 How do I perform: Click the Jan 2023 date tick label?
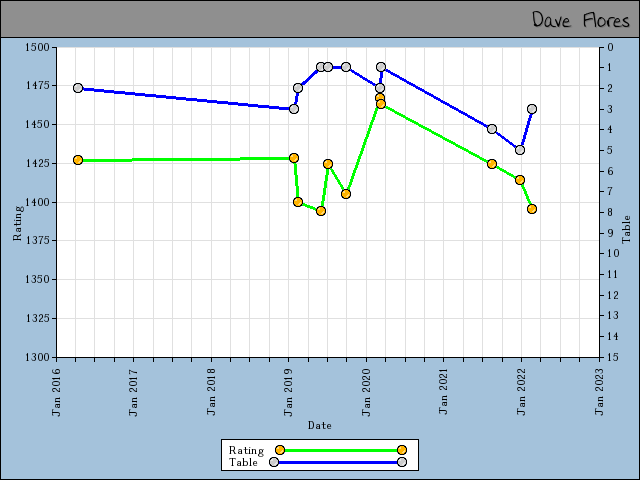click(x=600, y=390)
